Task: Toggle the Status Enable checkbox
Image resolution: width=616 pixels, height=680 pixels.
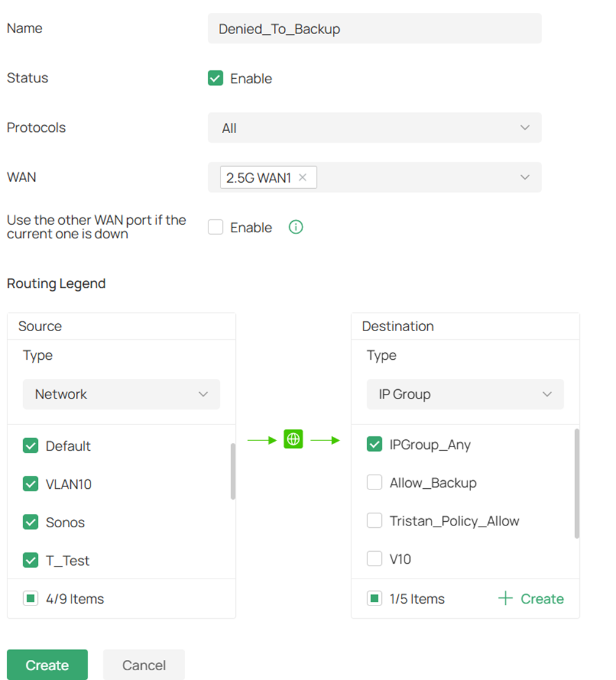Action: point(216,78)
